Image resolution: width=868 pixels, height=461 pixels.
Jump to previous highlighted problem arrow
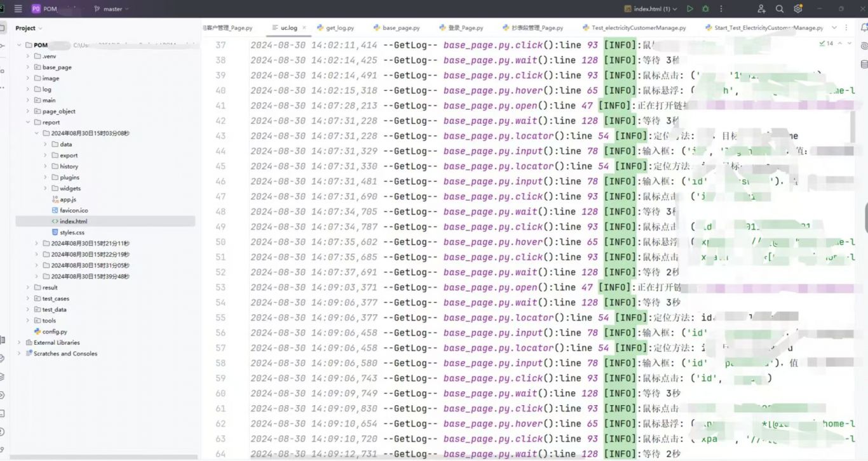point(840,43)
